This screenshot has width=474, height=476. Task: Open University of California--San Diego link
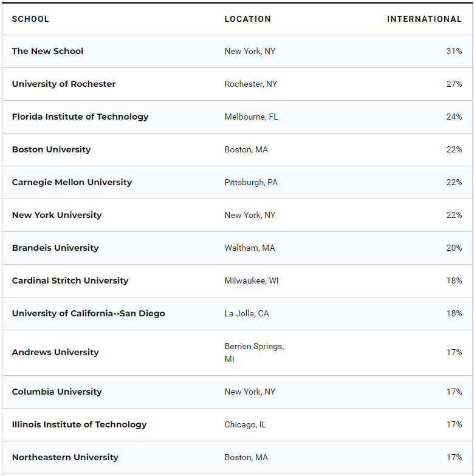tap(88, 313)
